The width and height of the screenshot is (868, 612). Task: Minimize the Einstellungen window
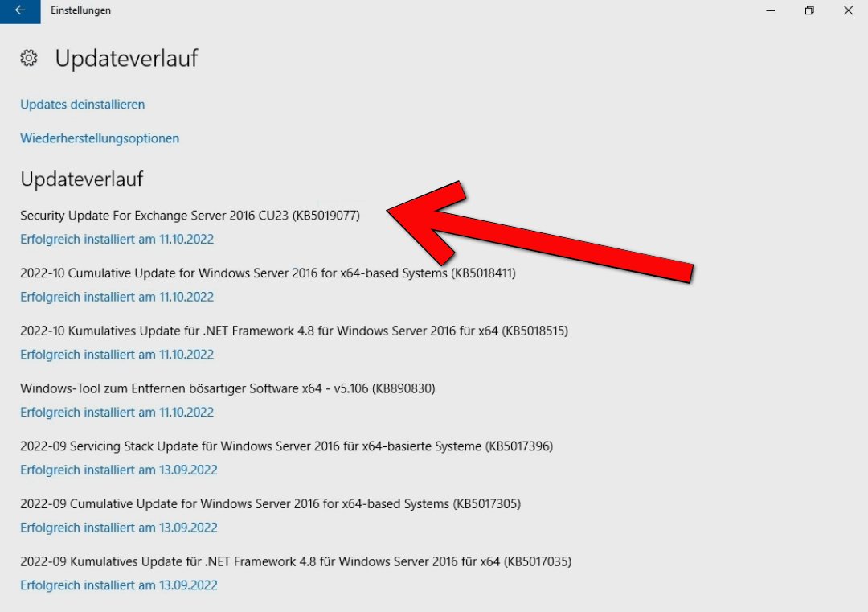770,10
